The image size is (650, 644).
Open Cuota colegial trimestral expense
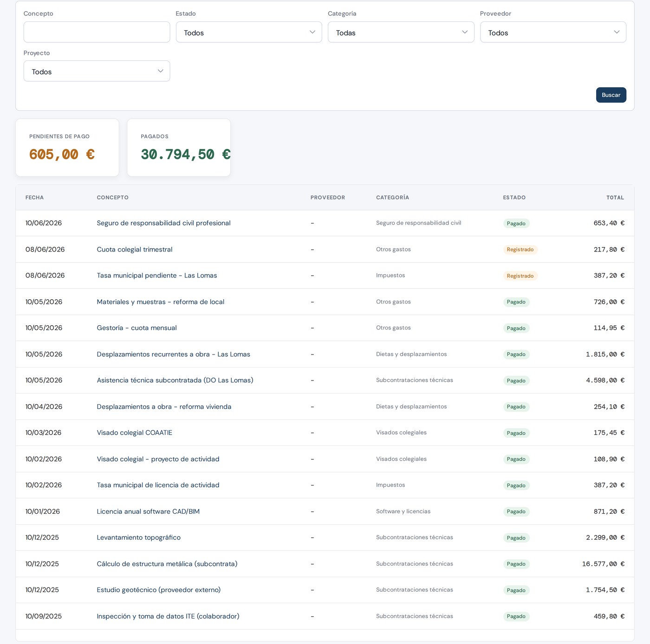[135, 250]
